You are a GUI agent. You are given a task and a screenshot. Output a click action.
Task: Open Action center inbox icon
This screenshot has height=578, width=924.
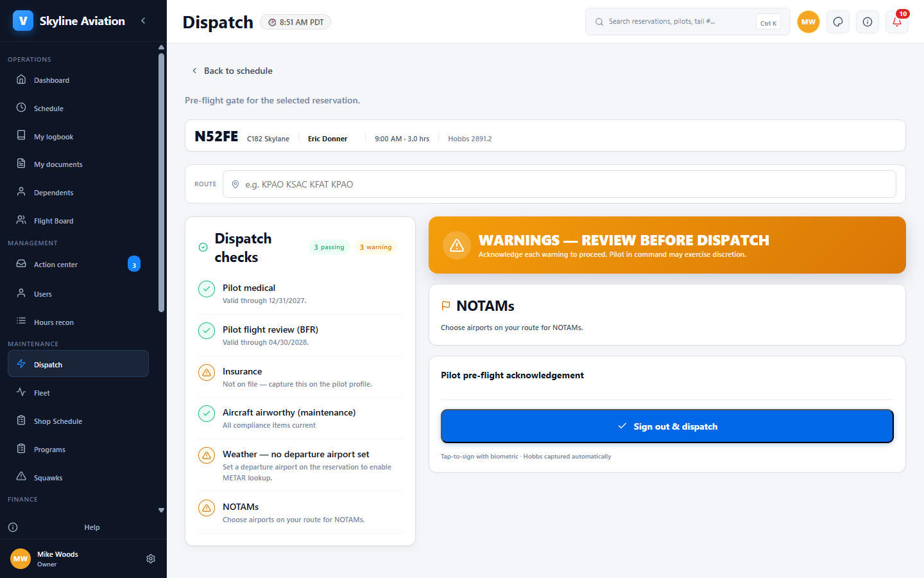pyautogui.click(x=21, y=264)
